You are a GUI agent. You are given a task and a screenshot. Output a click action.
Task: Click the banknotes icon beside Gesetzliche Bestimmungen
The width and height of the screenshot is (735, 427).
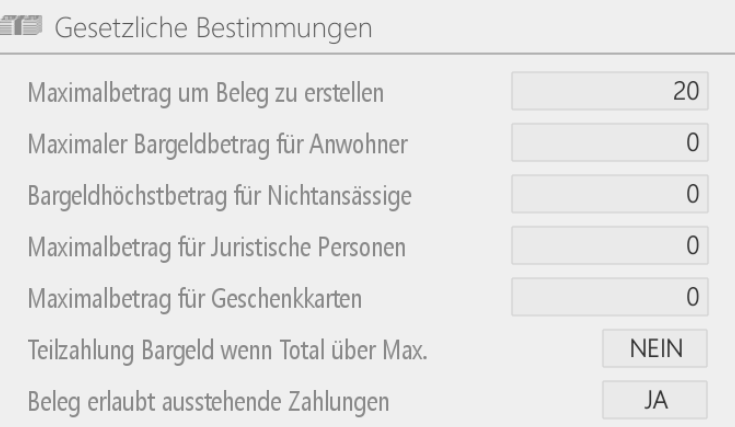21,26
